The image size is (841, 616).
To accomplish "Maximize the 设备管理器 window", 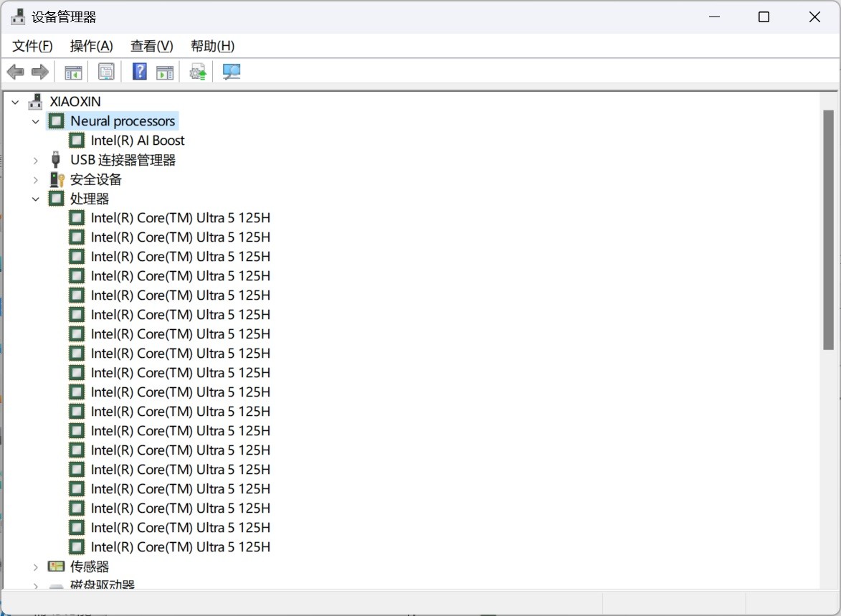I will point(764,17).
